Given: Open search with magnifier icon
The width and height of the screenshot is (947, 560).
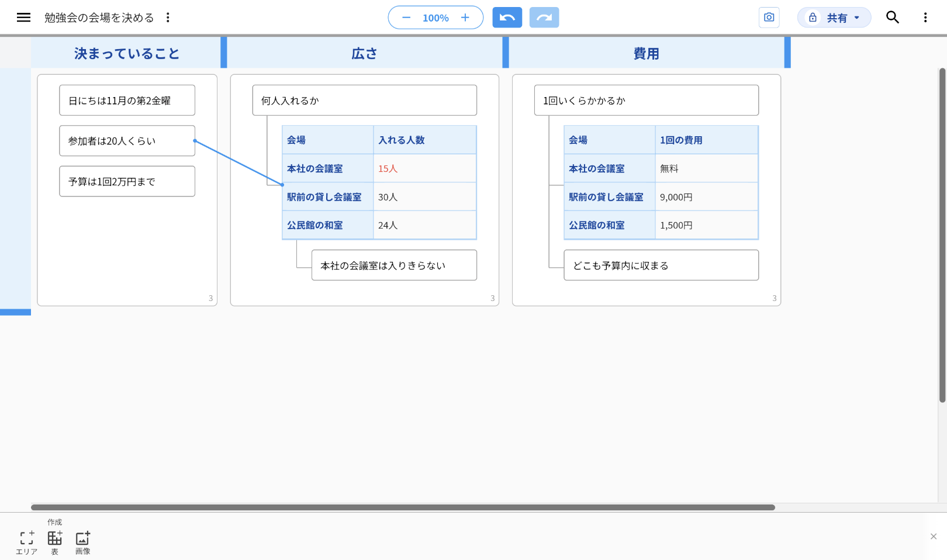Looking at the screenshot, I should point(893,18).
